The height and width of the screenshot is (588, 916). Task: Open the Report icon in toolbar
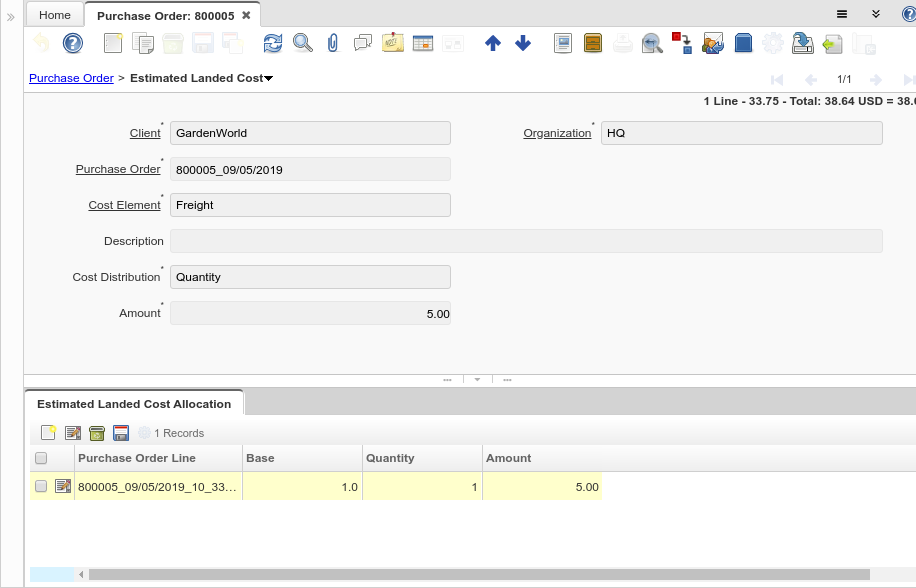tap(563, 43)
